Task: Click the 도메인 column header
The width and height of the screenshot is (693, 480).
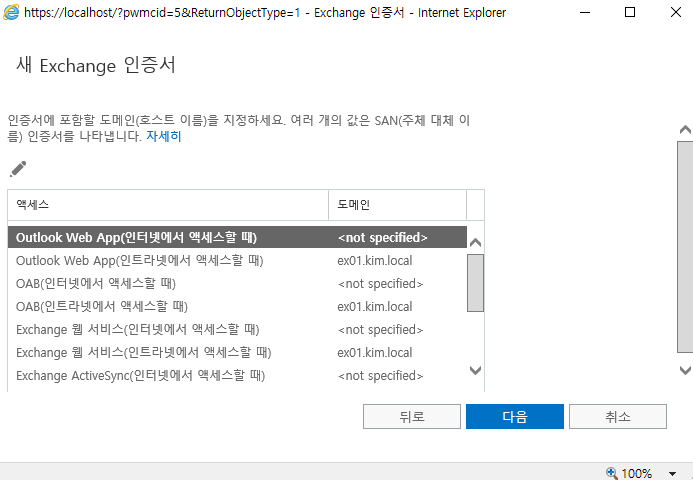Action: (x=397, y=205)
